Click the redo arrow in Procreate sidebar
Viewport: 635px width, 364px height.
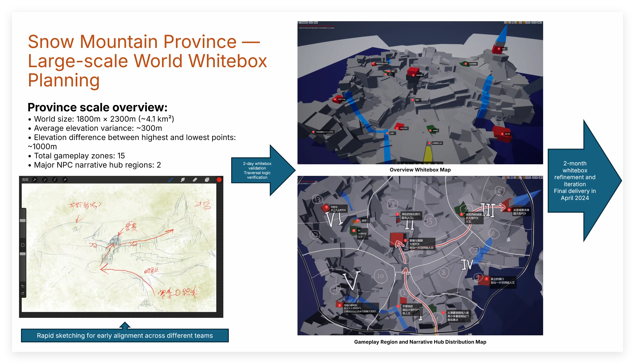[x=23, y=293]
